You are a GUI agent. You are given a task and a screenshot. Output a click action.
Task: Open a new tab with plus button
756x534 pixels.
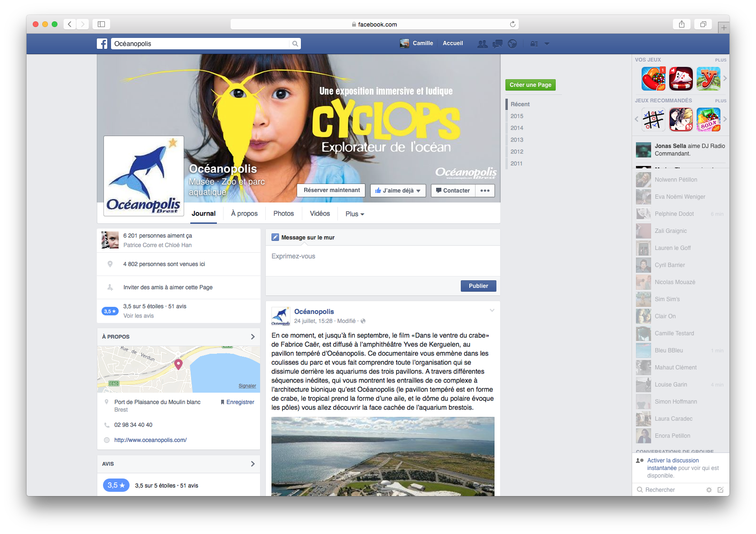(723, 28)
